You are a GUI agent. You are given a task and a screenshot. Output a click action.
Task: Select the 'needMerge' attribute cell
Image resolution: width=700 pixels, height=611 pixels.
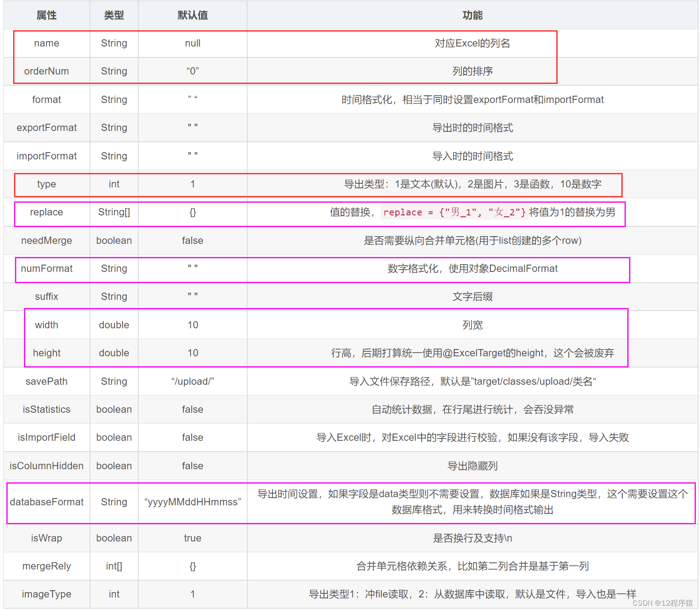click(x=47, y=241)
